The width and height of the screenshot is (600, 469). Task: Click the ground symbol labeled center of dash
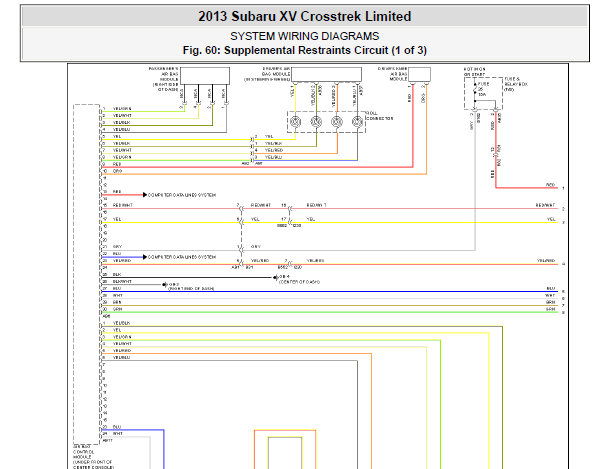coord(276,278)
